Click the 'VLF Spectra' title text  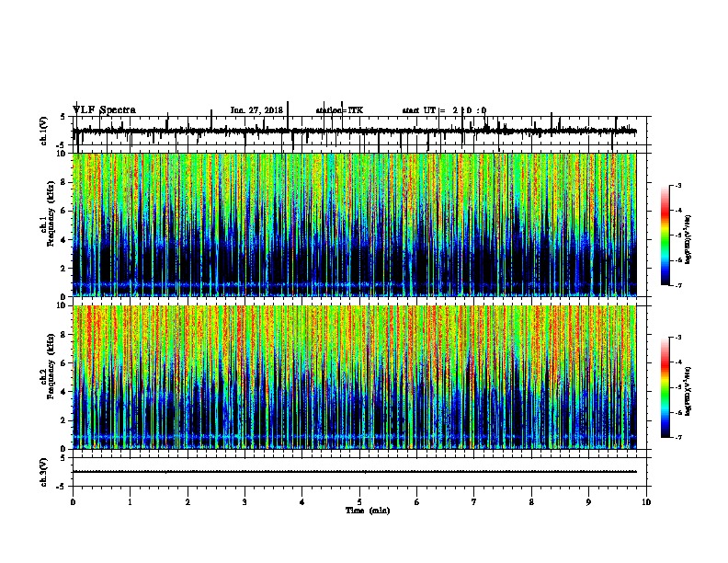point(104,110)
